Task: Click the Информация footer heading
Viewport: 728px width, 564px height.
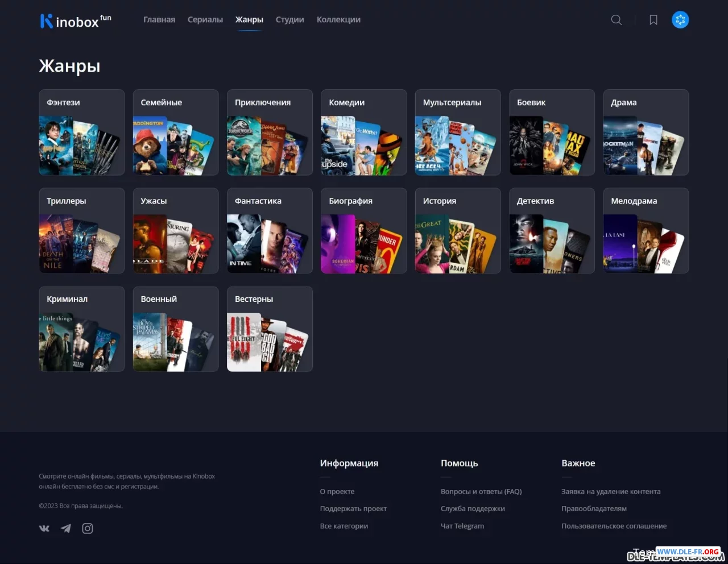Action: [x=349, y=463]
